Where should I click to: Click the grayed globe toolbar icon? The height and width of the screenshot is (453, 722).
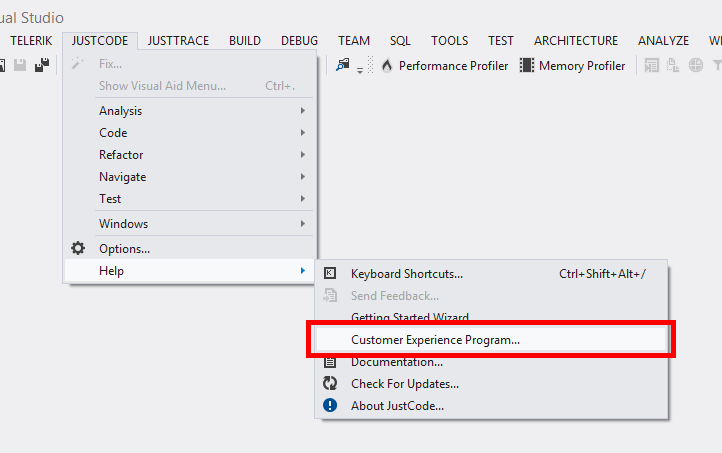(x=696, y=65)
